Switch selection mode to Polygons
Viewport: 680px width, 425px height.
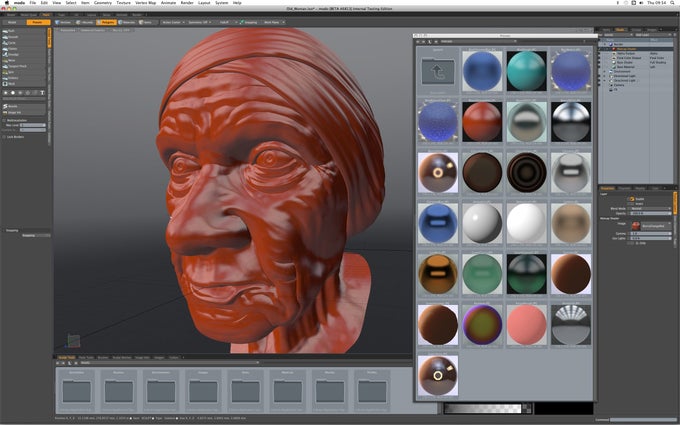[106, 22]
